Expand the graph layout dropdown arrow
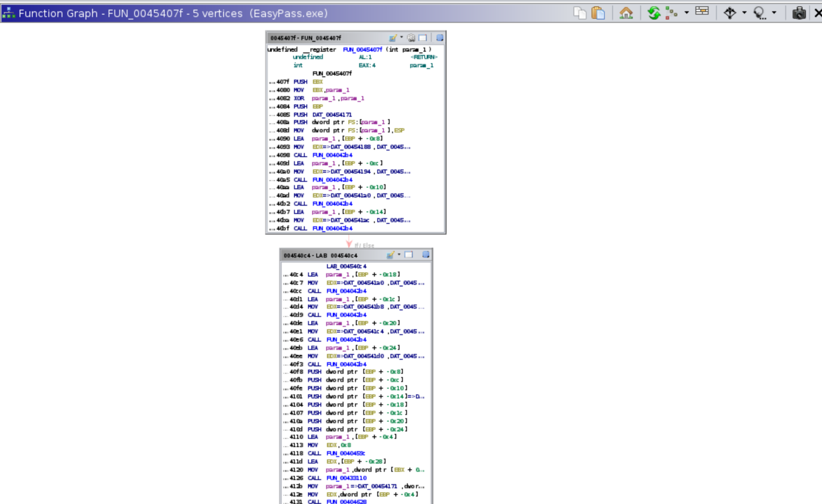This screenshot has height=504, width=822. (x=687, y=13)
